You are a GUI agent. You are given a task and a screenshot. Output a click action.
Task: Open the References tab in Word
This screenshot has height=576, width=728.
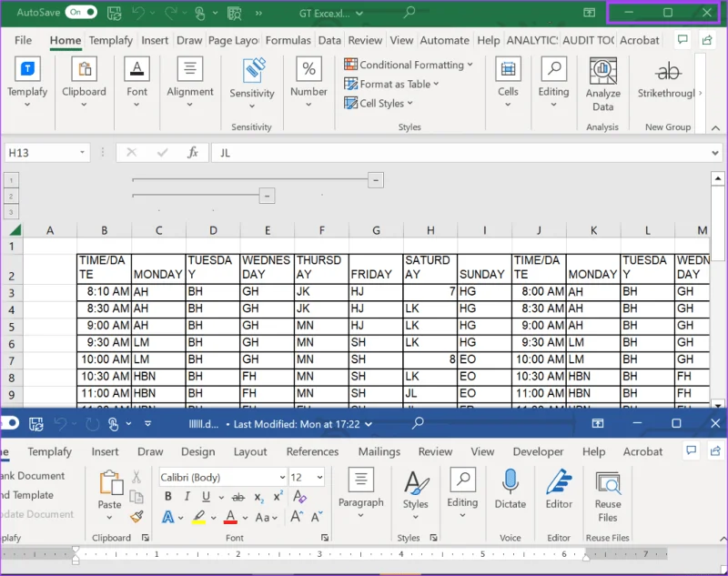(312, 451)
